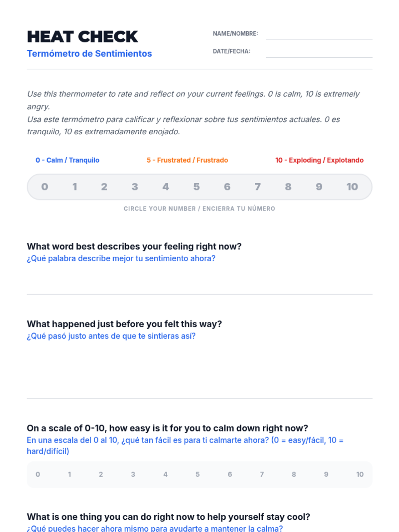Select 3 on the feelings thermometer
The image size is (399, 532).
pos(135,187)
